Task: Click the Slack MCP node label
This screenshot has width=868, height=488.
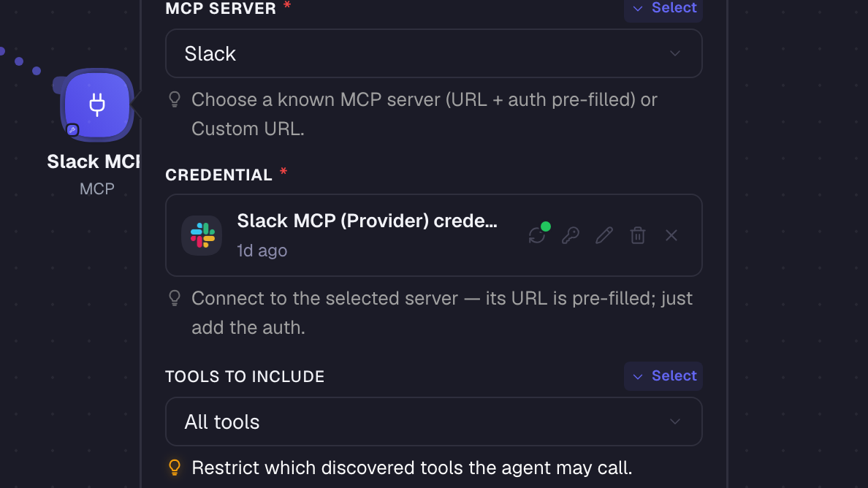Action: [93, 161]
